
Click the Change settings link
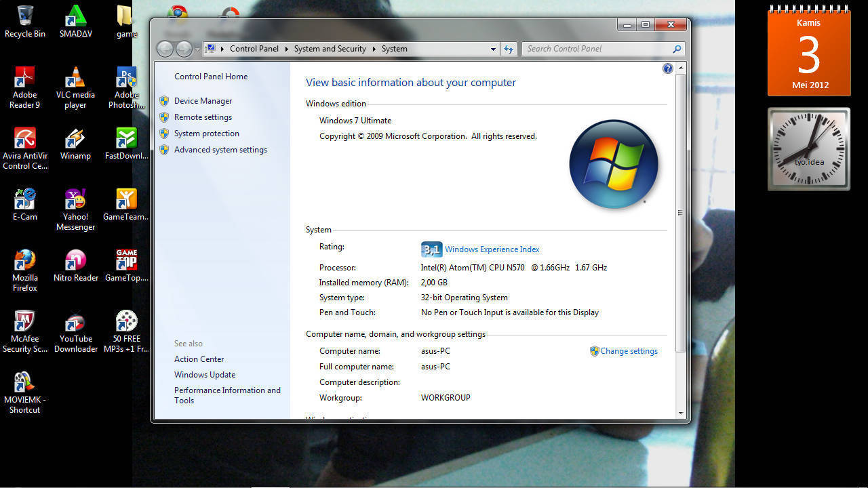coord(629,351)
